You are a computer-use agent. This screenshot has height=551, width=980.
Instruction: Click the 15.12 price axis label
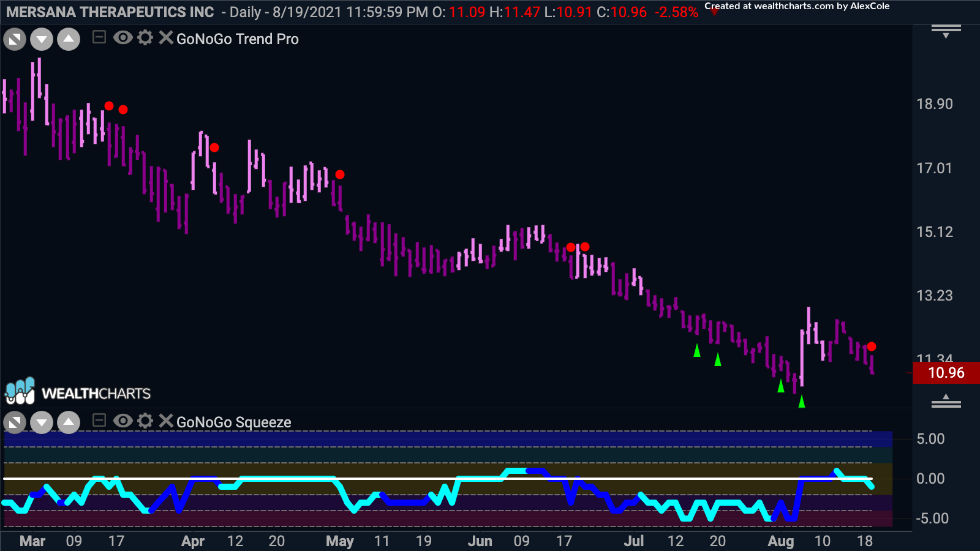(x=935, y=232)
